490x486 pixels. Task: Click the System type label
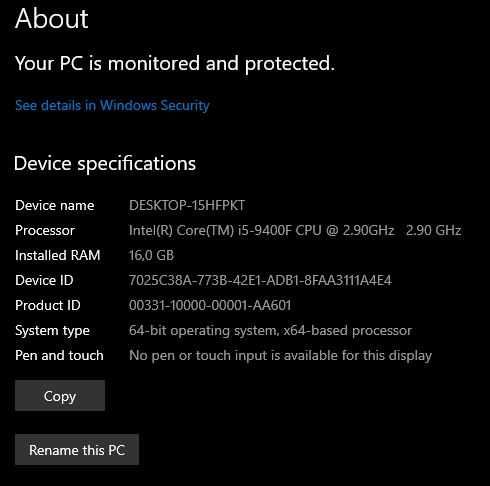tap(52, 331)
